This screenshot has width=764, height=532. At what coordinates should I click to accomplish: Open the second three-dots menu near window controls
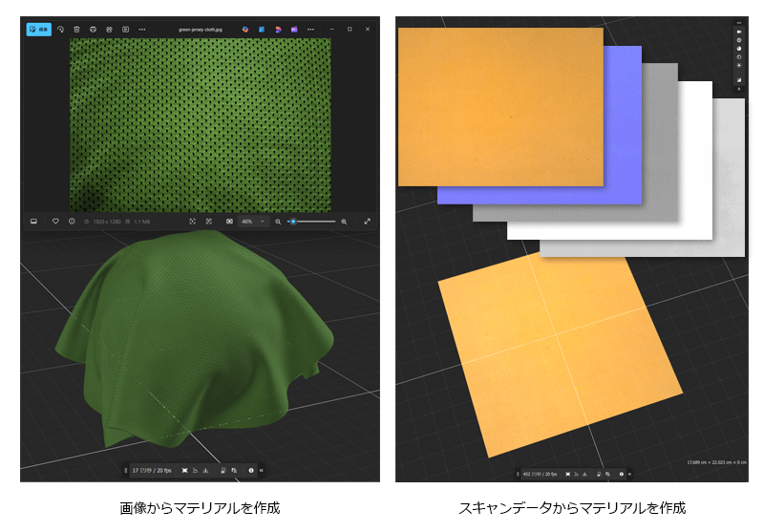(x=310, y=30)
